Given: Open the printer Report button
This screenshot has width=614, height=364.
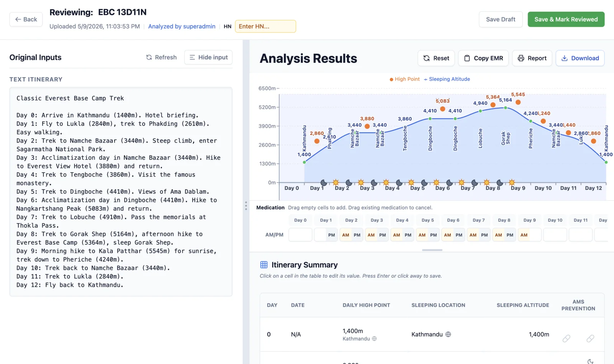Looking at the screenshot, I should (x=532, y=58).
